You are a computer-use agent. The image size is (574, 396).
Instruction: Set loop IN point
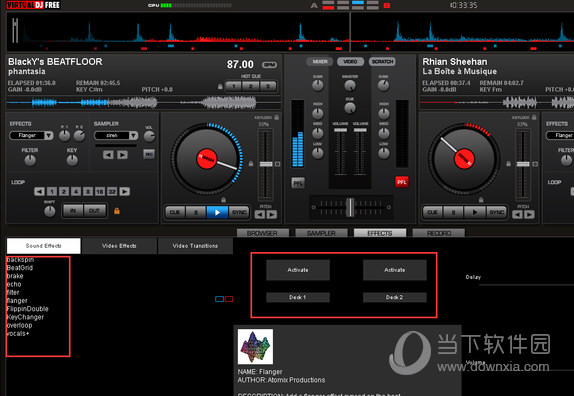[73, 211]
